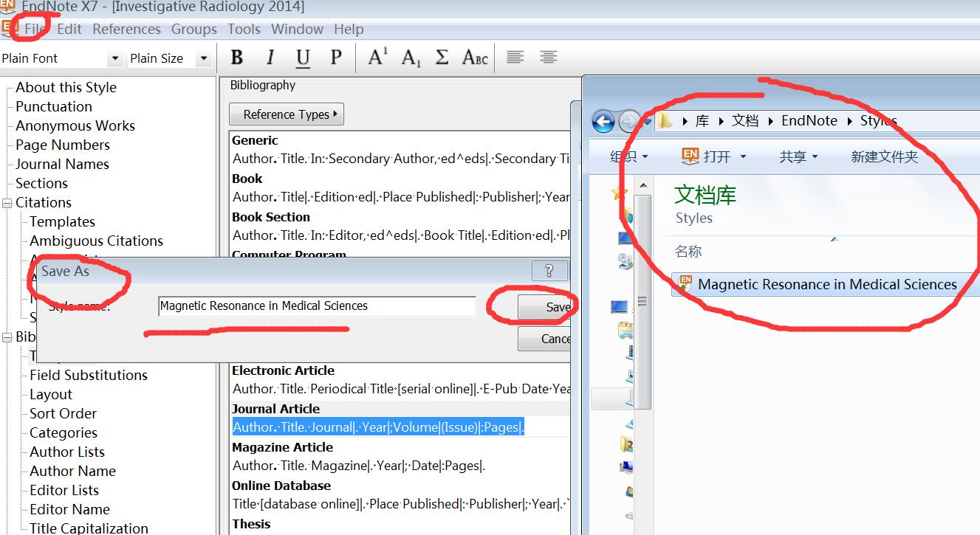Click 库 in the Explorer breadcrumb

702,121
